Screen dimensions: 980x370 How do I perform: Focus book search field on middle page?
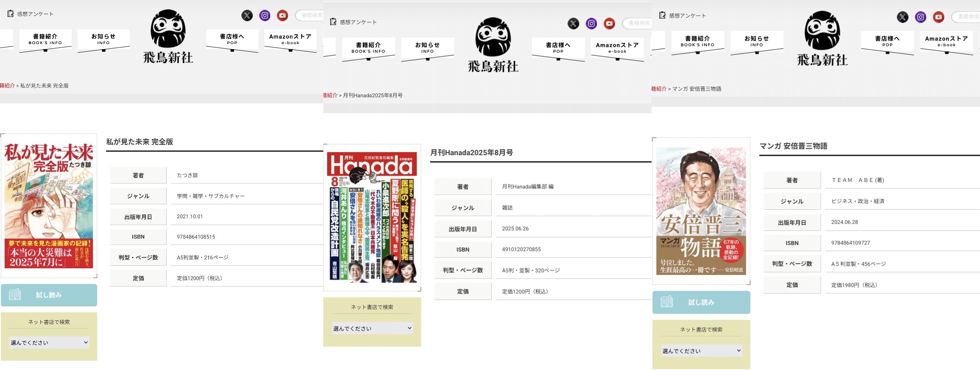637,23
